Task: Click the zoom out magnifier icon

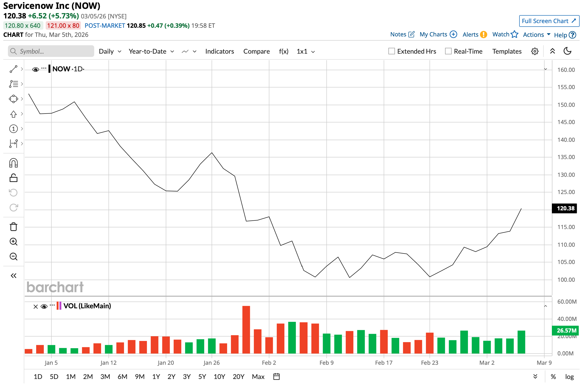Action: tap(13, 257)
